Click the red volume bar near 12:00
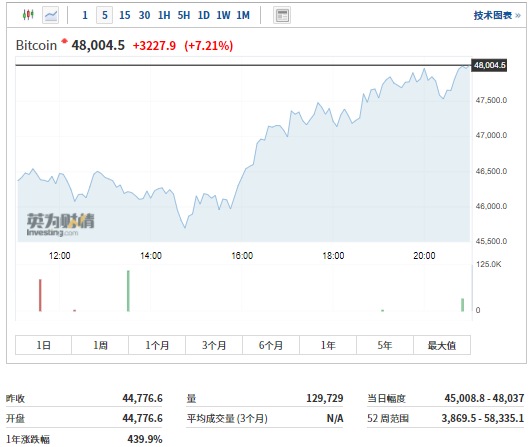The height and width of the screenshot is (447, 530). (x=40, y=295)
